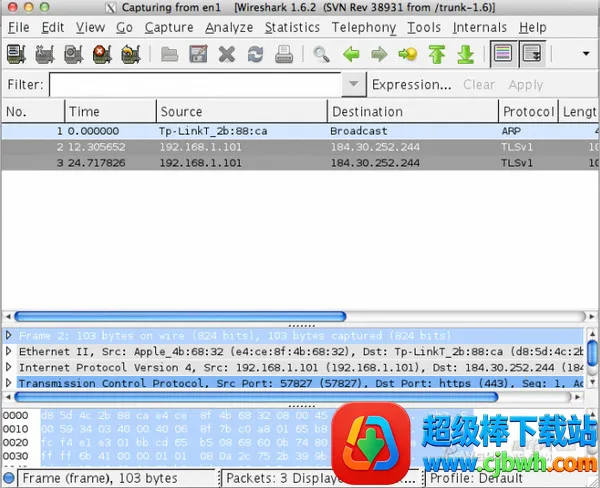This screenshot has width=600, height=488.
Task: Expand the Frame 2 details row
Action: (8, 336)
